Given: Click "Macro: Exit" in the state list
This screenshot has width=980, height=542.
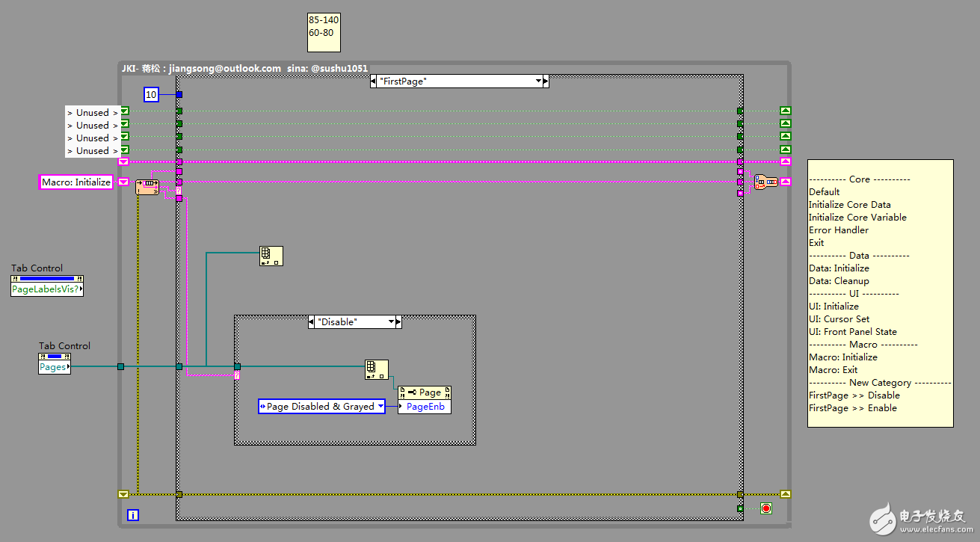Looking at the screenshot, I should pyautogui.click(x=833, y=370).
